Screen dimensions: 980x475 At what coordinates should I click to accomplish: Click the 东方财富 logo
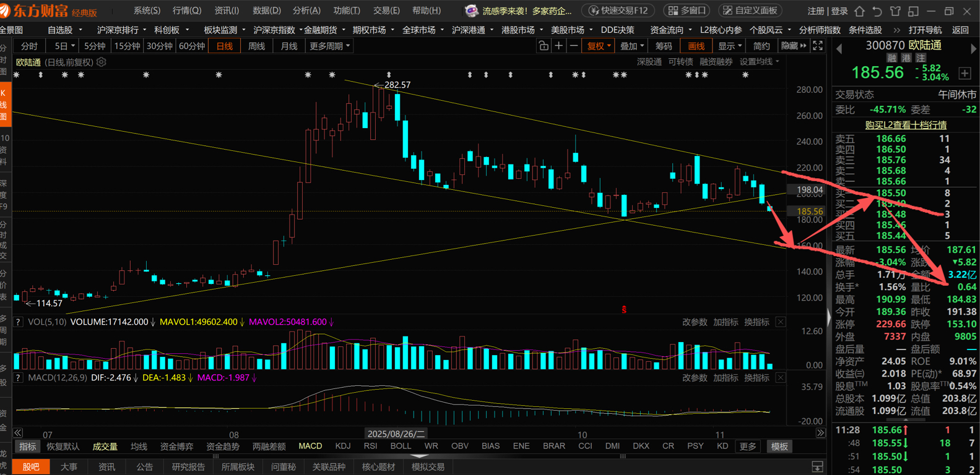(x=50, y=11)
